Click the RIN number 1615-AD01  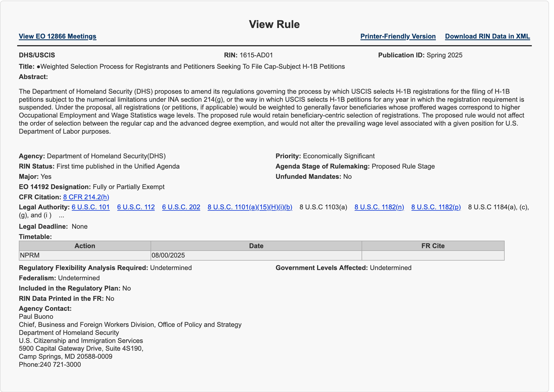coord(256,55)
